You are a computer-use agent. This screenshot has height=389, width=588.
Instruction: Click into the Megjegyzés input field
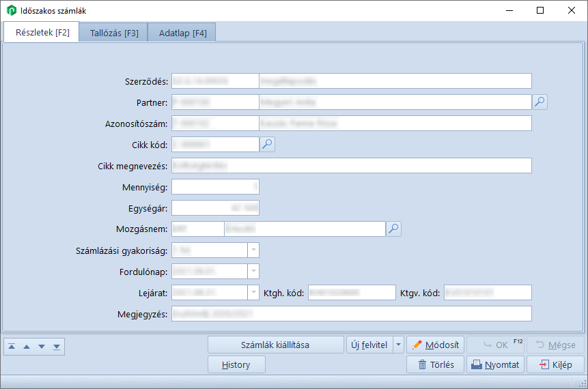tap(351, 314)
